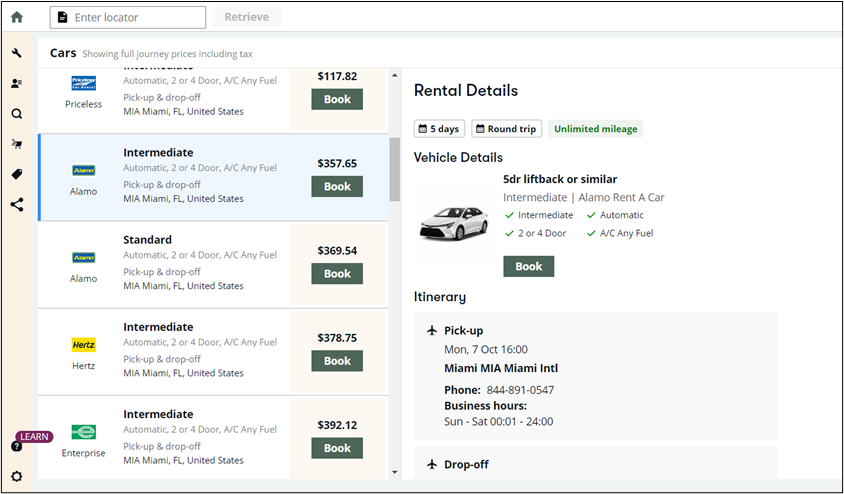Book the Enterprise Intermediate at $392.12

pyautogui.click(x=337, y=448)
